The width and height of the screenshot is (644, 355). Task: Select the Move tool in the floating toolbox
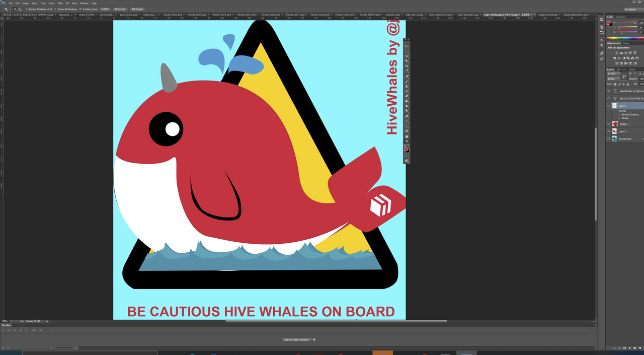click(x=407, y=46)
